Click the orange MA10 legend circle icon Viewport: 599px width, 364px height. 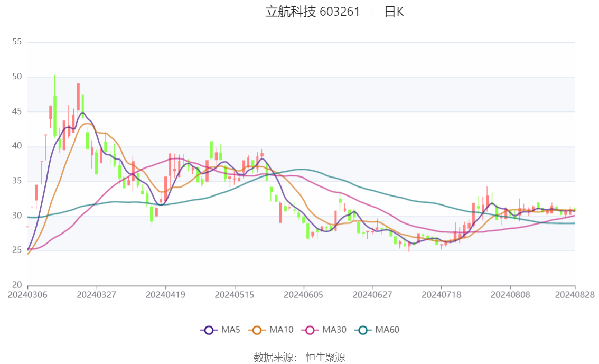[257, 330]
